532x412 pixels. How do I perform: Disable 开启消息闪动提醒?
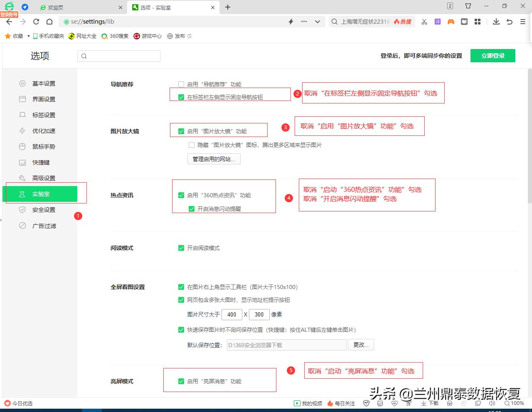(191, 209)
